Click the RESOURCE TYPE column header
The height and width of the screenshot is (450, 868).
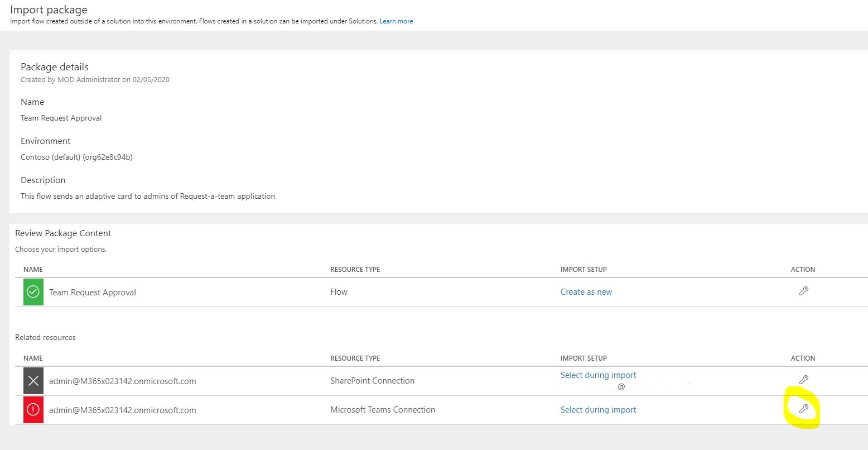355,269
